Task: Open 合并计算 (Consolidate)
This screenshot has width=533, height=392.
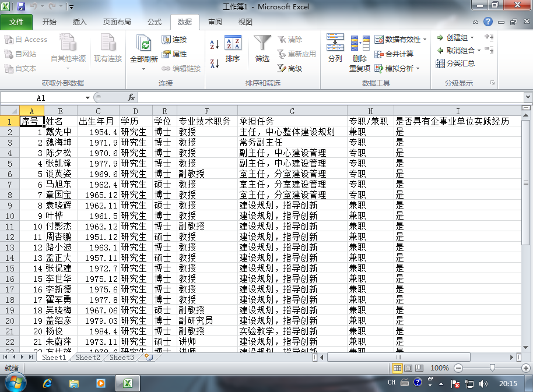Action: [394, 54]
